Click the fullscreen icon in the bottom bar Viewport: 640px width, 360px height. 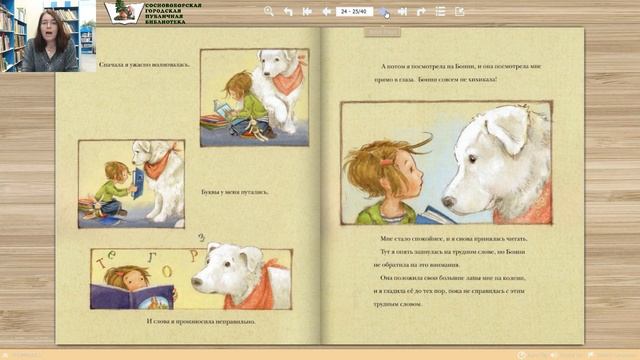(x=591, y=355)
